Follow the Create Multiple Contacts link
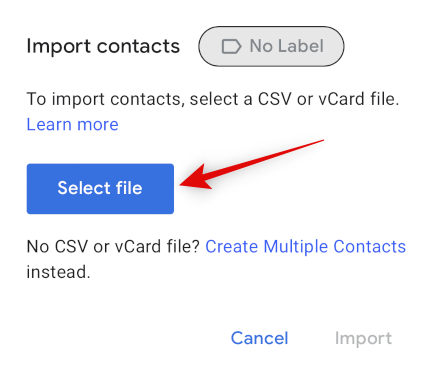 (305, 247)
